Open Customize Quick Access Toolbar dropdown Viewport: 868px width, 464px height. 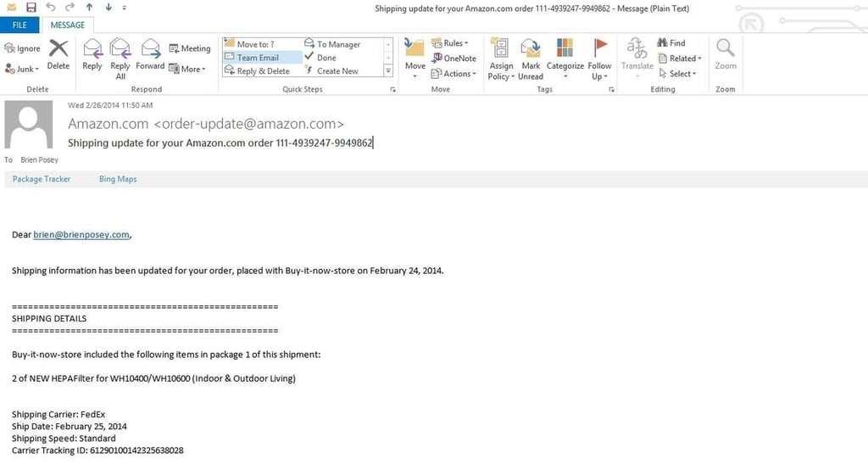pos(124,8)
